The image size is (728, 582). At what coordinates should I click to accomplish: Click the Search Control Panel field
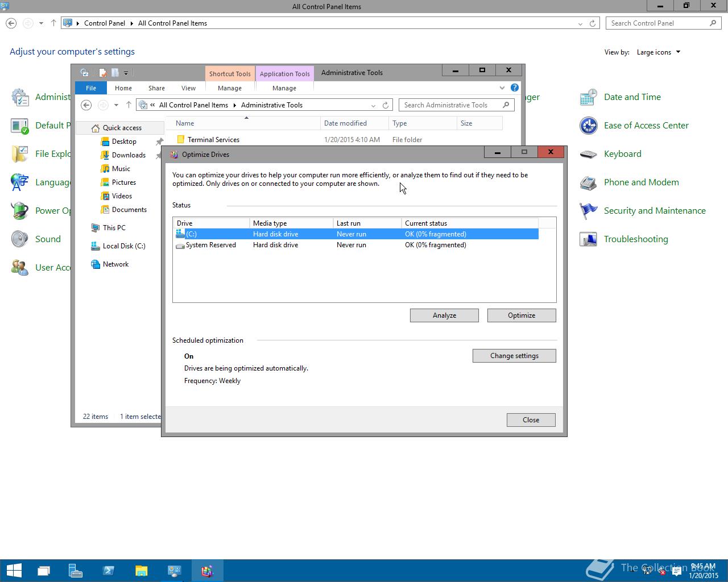pyautogui.click(x=663, y=23)
